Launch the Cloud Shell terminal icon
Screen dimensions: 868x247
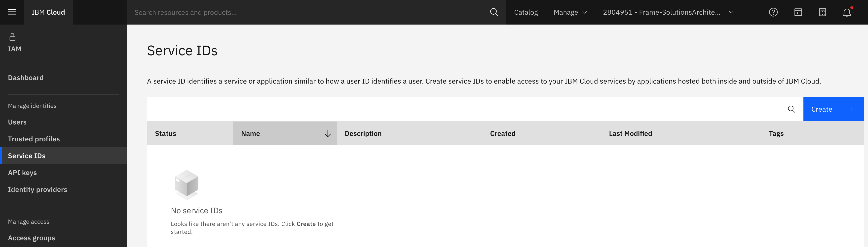(x=798, y=12)
